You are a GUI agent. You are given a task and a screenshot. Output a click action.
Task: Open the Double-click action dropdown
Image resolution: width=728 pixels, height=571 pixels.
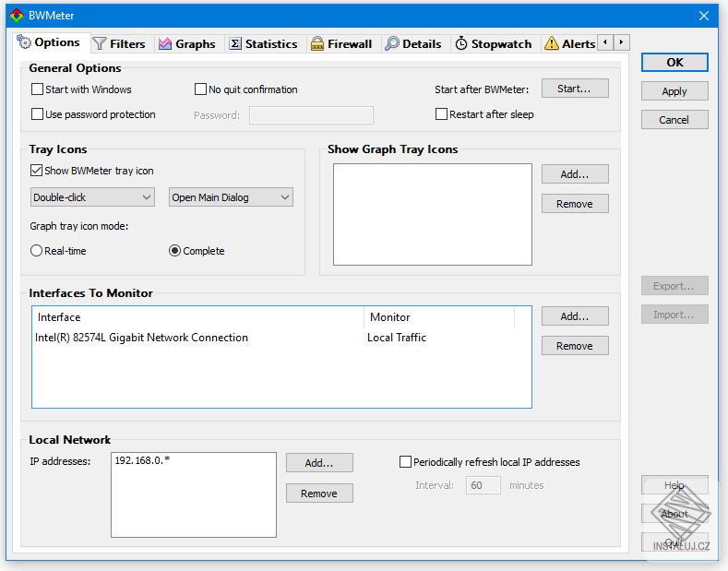coord(92,197)
